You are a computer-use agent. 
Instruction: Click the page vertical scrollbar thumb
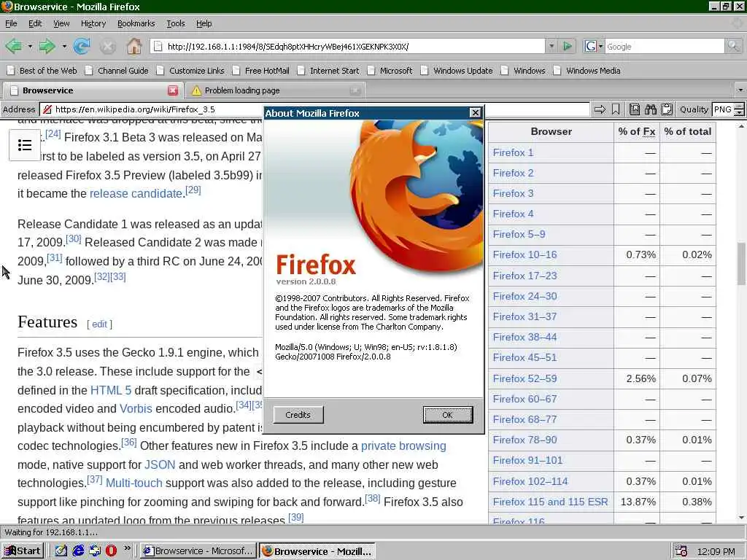pos(741,264)
